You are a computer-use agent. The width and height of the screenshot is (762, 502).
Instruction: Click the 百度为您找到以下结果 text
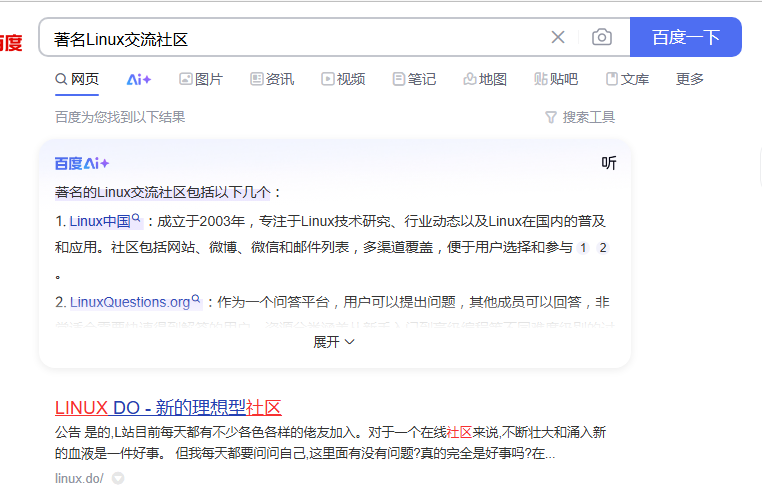(120, 117)
